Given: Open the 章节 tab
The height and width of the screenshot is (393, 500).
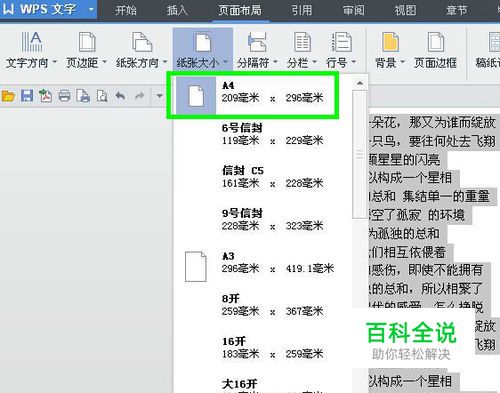Looking at the screenshot, I should point(456,10).
